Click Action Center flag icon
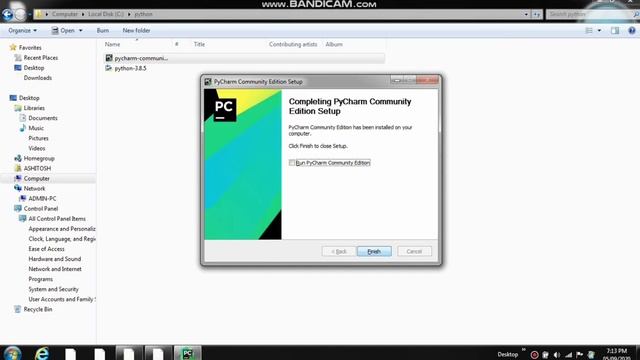Viewport: 640px width, 360px height. 579,355
